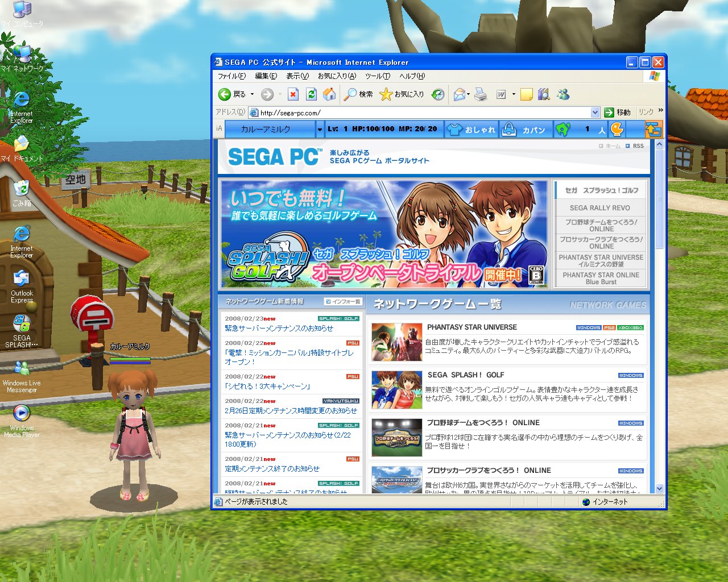Open the ヘルプ(H) menu

(412, 76)
